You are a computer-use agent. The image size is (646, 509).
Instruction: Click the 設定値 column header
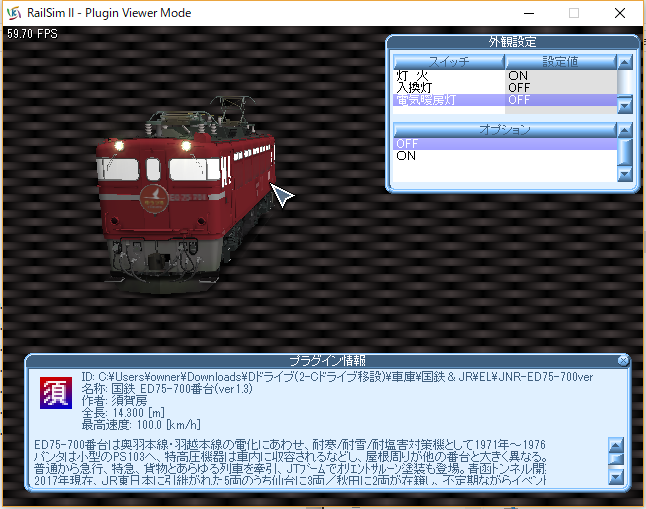click(x=560, y=62)
